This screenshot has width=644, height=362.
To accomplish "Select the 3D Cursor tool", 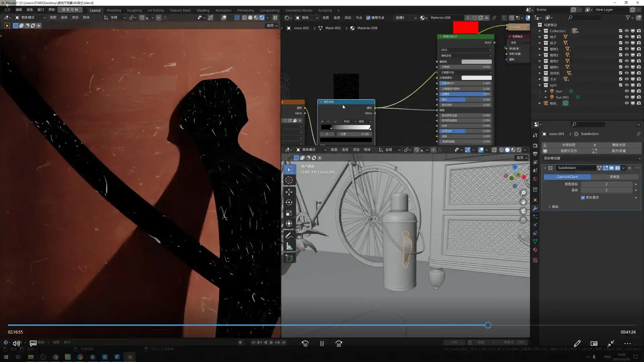I will 289,180.
